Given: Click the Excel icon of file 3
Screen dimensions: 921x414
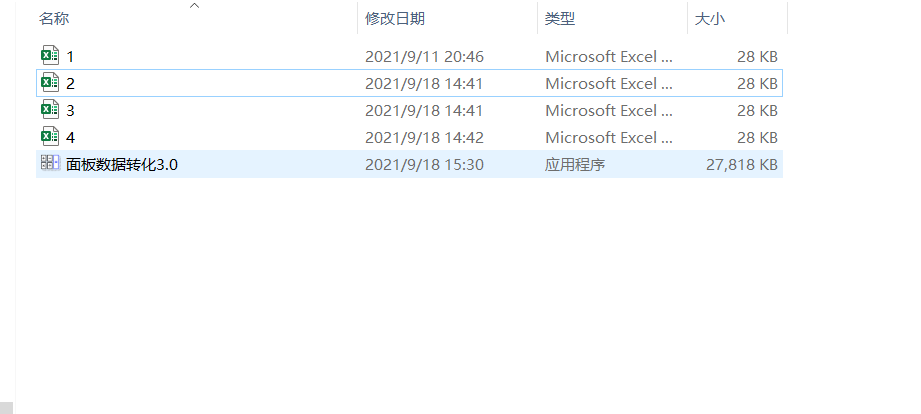Looking at the screenshot, I should point(49,110).
